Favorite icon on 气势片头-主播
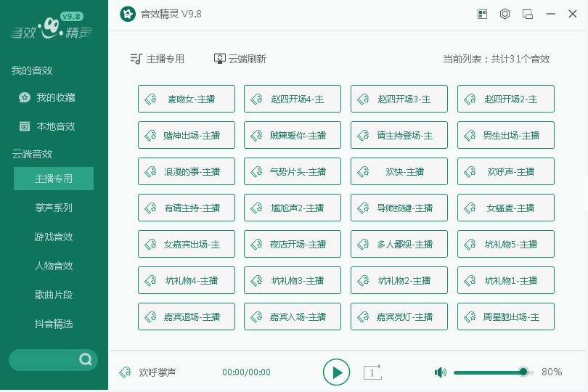Screen dimensions: 588x392 click(x=256, y=172)
